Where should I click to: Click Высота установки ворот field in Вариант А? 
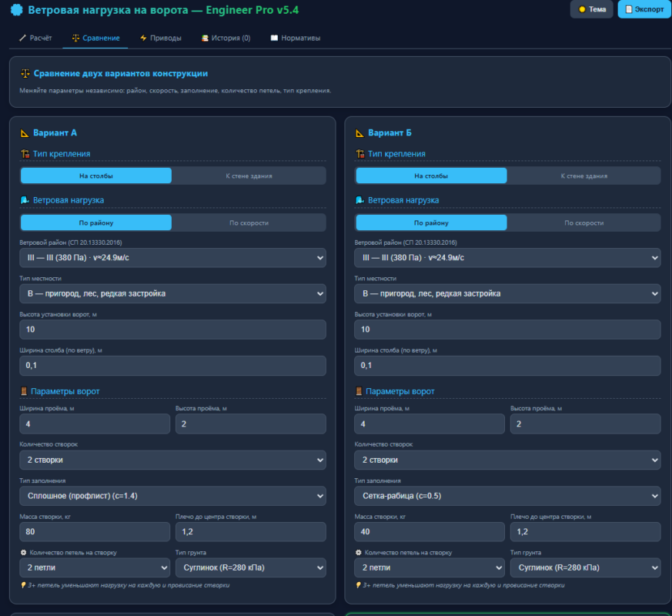pyautogui.click(x=172, y=330)
